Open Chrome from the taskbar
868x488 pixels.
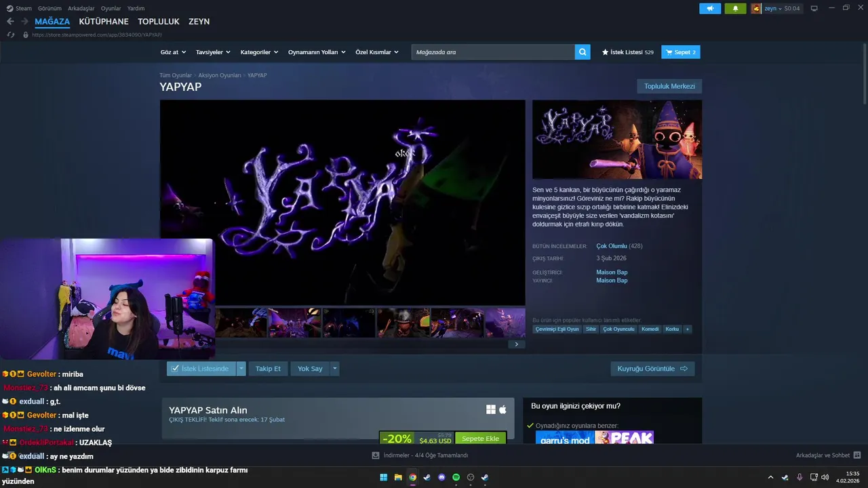coord(412,477)
